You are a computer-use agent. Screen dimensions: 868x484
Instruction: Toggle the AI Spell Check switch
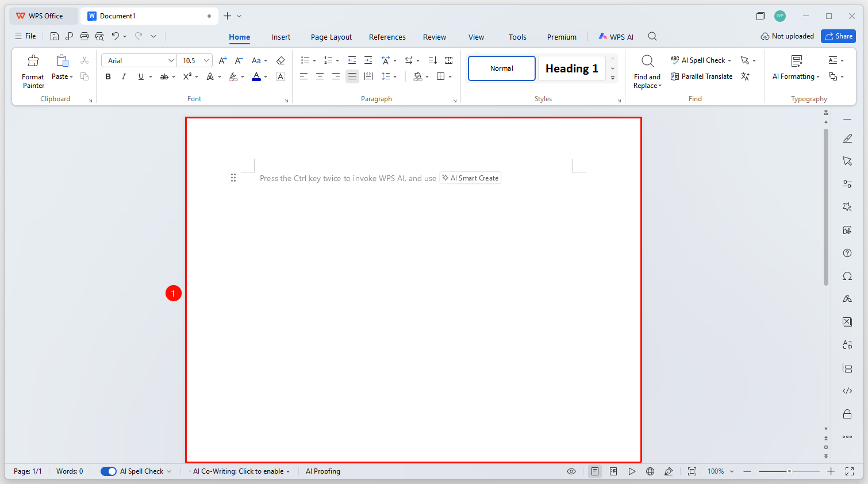pyautogui.click(x=109, y=471)
